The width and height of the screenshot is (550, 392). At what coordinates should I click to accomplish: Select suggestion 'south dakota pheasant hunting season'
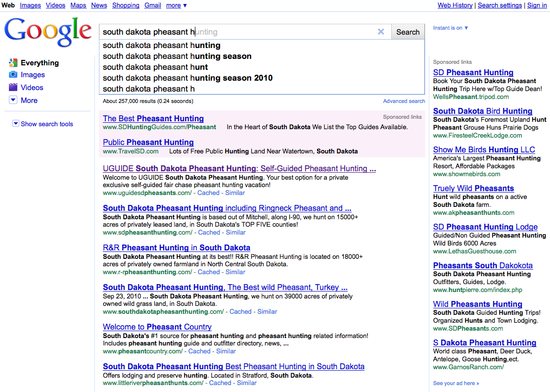(262, 56)
